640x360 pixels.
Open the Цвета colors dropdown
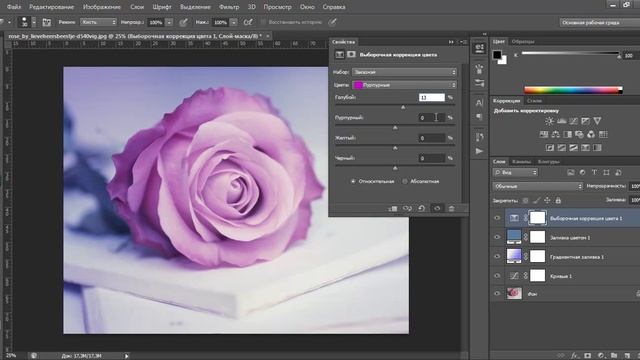(404, 85)
